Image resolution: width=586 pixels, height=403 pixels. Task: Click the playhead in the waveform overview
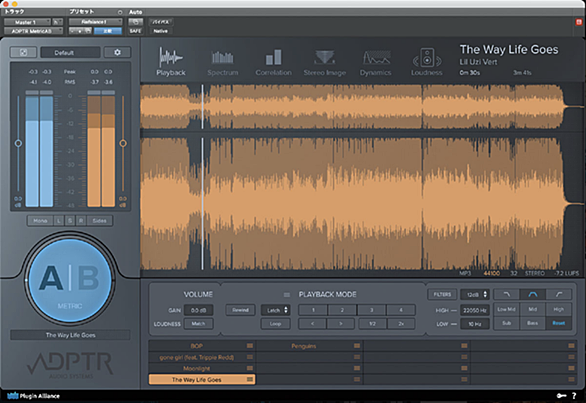pos(203,107)
